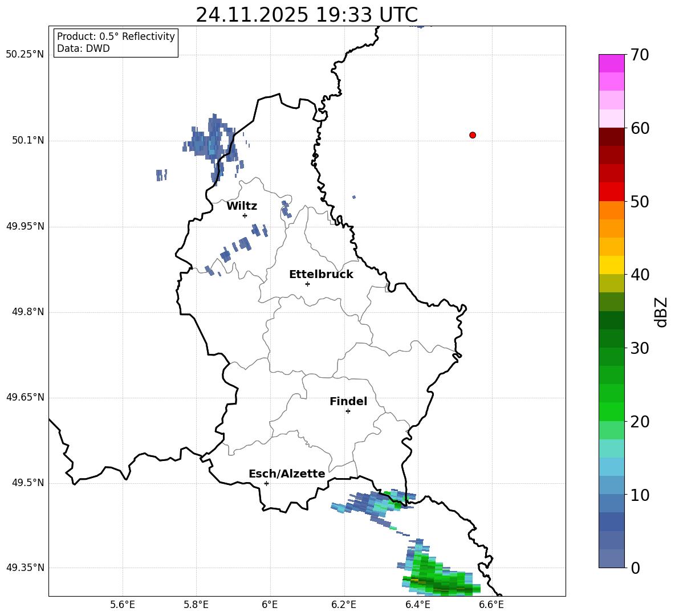The width and height of the screenshot is (675, 616).
Task: Click the 10 colorbar tick label
Action: pyautogui.click(x=640, y=495)
